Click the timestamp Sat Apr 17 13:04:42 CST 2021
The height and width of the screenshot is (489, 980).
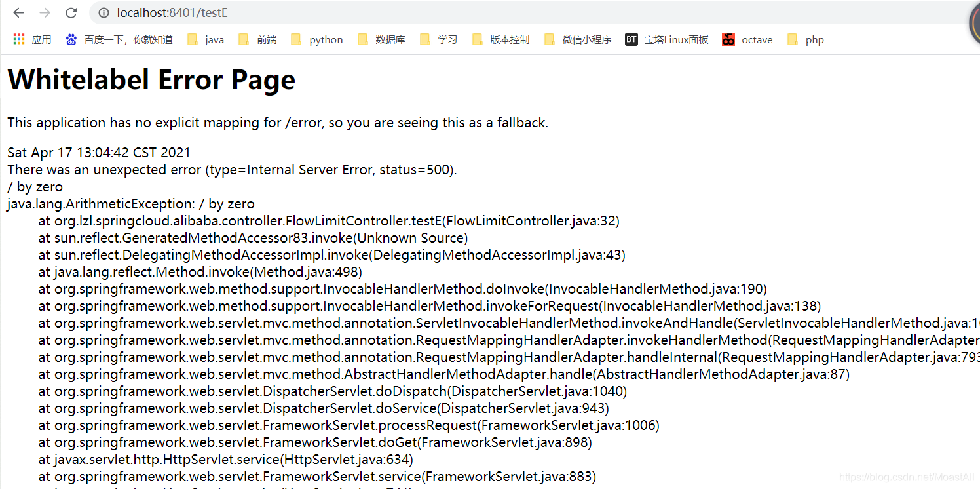point(99,153)
